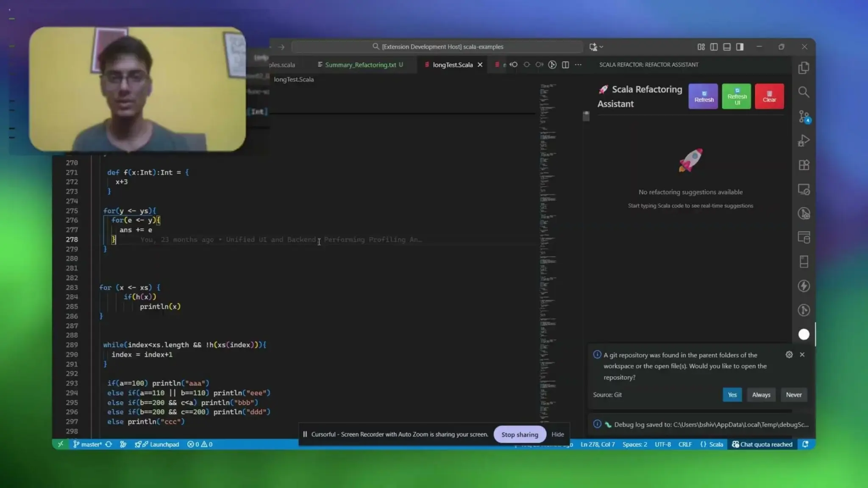Viewport: 868px width, 488px height.
Task: Click the notifications bell in status bar
Action: click(805, 444)
